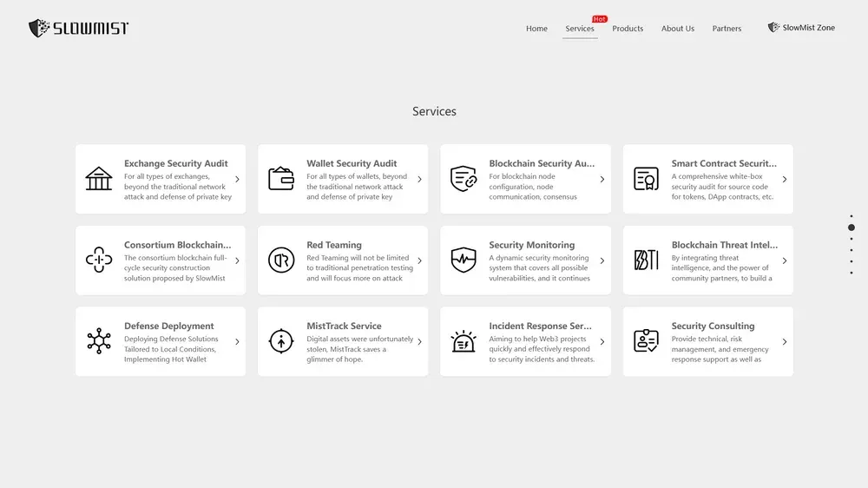This screenshot has width=868, height=488.
Task: Open the About Us nav item
Action: tap(678, 29)
